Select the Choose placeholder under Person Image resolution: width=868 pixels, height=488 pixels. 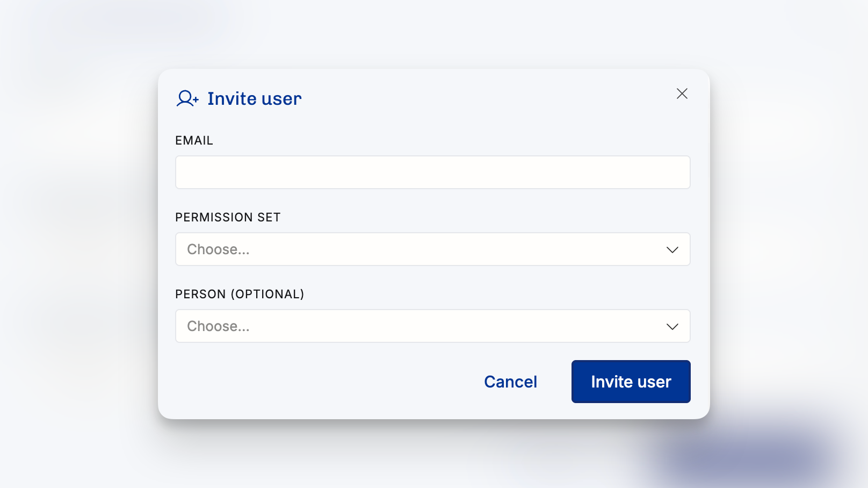pos(218,326)
